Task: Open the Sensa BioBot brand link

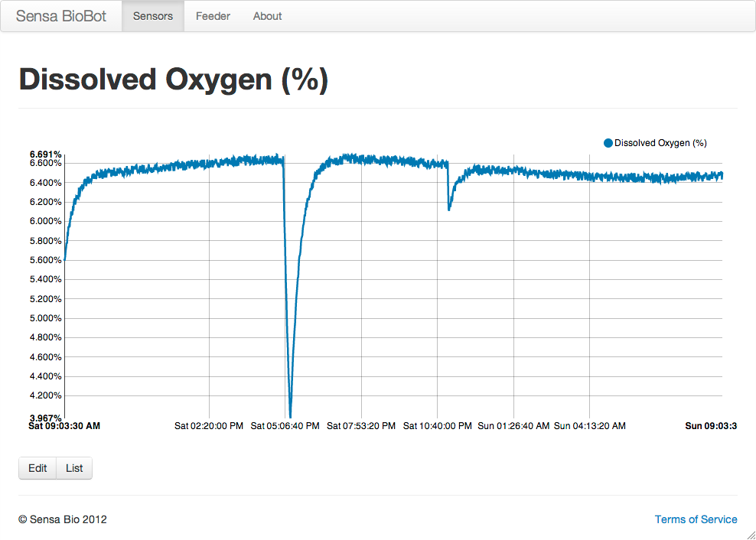Action: [61, 16]
